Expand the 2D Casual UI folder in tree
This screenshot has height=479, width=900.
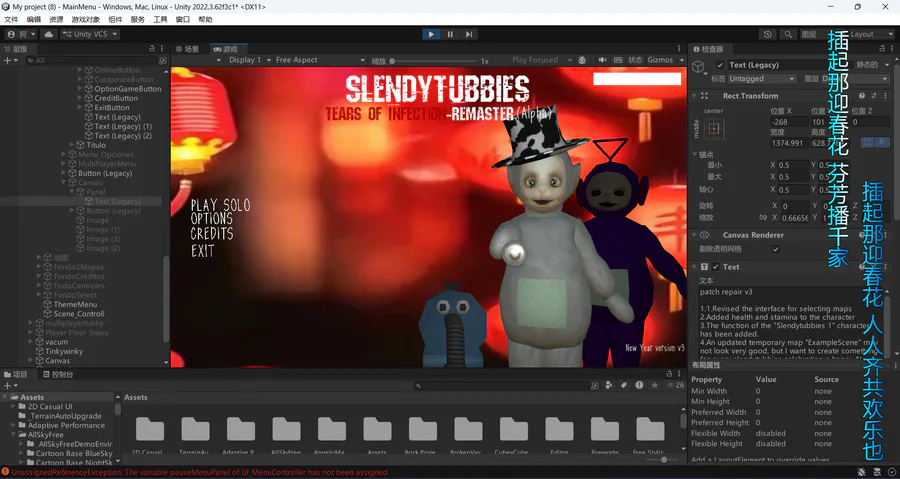pyautogui.click(x=14, y=406)
